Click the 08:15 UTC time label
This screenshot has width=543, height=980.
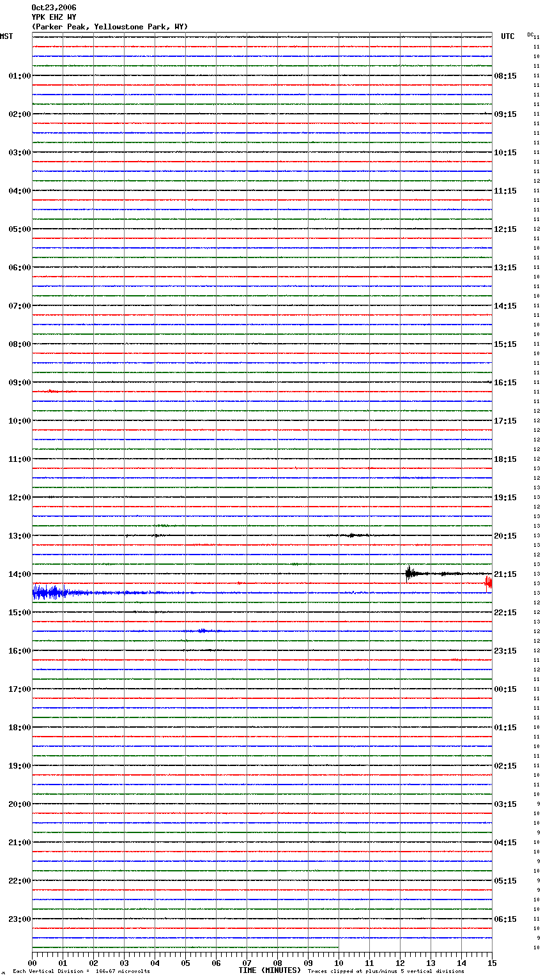[505, 76]
